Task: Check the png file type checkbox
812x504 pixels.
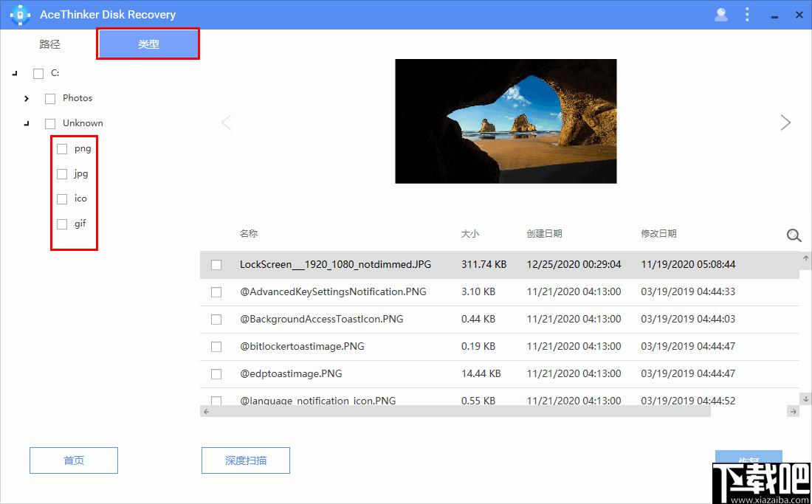Action: pos(62,149)
